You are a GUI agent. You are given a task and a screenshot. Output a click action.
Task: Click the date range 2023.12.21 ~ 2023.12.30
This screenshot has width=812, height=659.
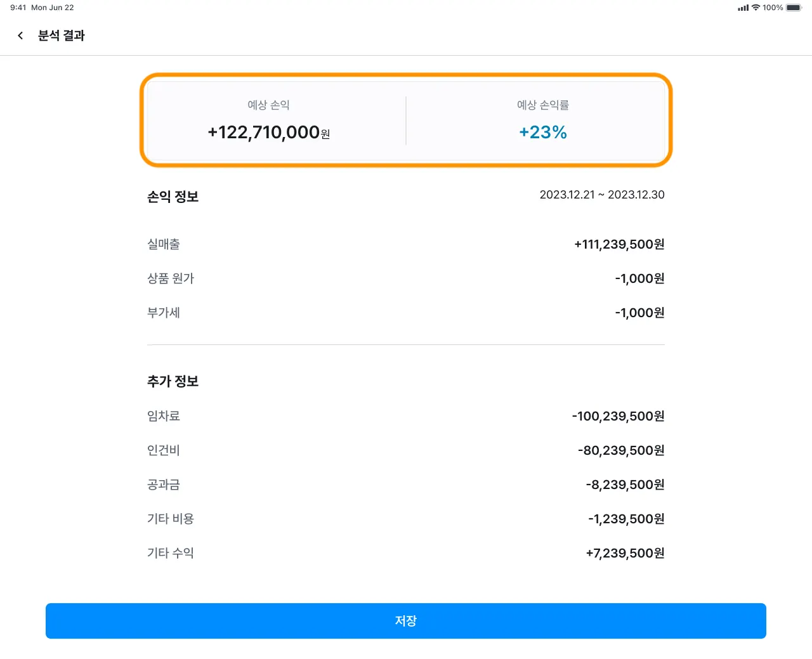click(x=602, y=195)
